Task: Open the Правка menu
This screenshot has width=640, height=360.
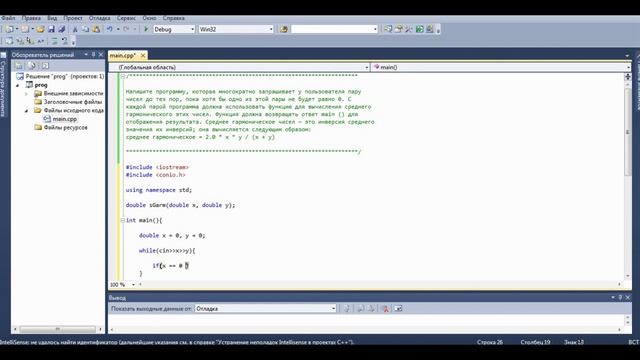Action: [31, 18]
